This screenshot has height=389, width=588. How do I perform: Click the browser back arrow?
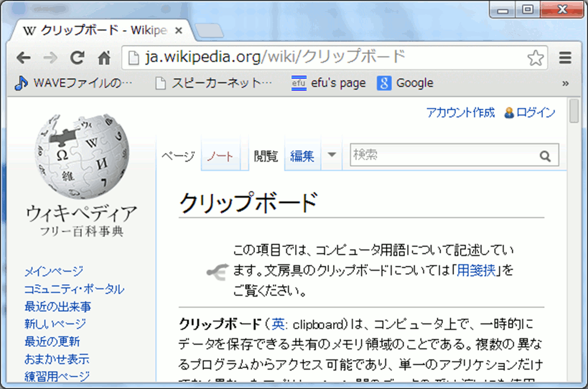click(x=23, y=57)
